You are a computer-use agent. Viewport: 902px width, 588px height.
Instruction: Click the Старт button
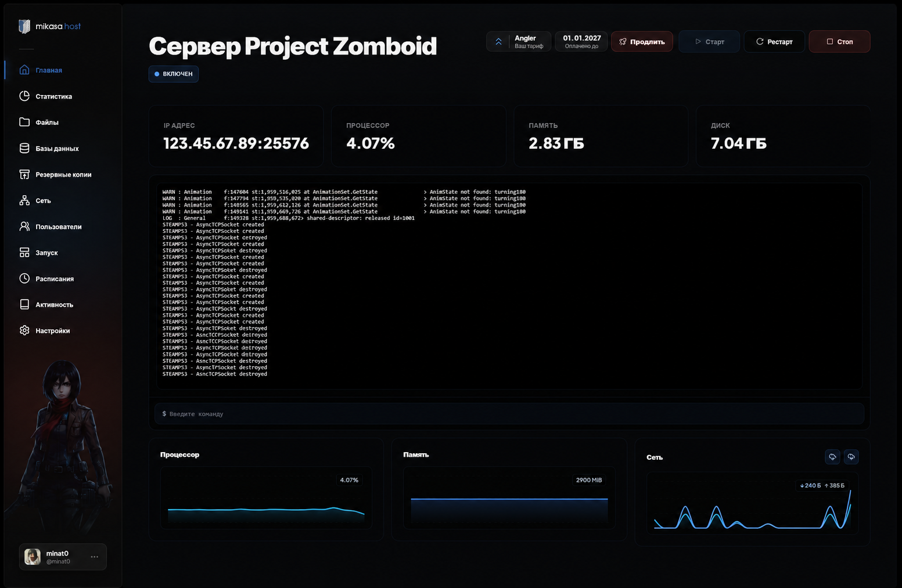(709, 42)
